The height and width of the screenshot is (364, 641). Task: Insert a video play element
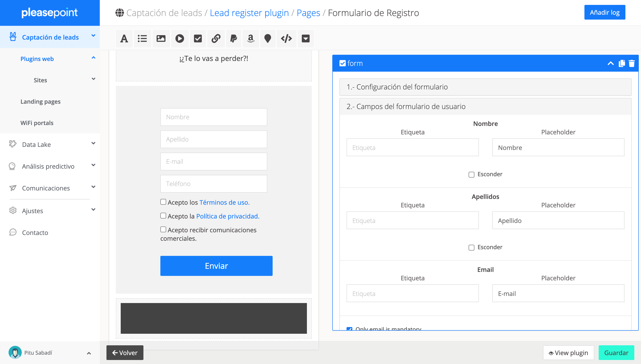[x=179, y=38]
